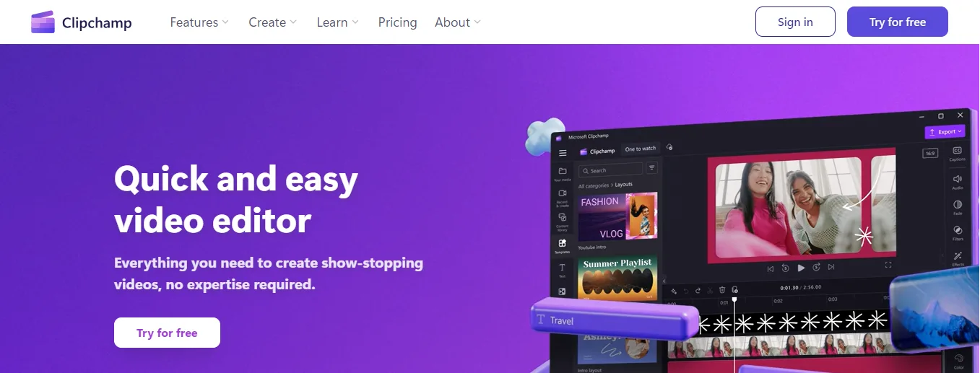Play the video preview
Viewport: 980px width, 373px height.
(801, 268)
